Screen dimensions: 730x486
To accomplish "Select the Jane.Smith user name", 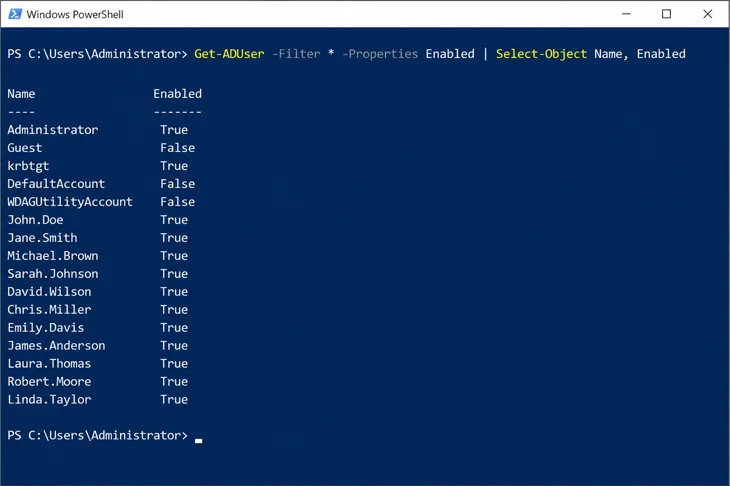I will 42,237.
